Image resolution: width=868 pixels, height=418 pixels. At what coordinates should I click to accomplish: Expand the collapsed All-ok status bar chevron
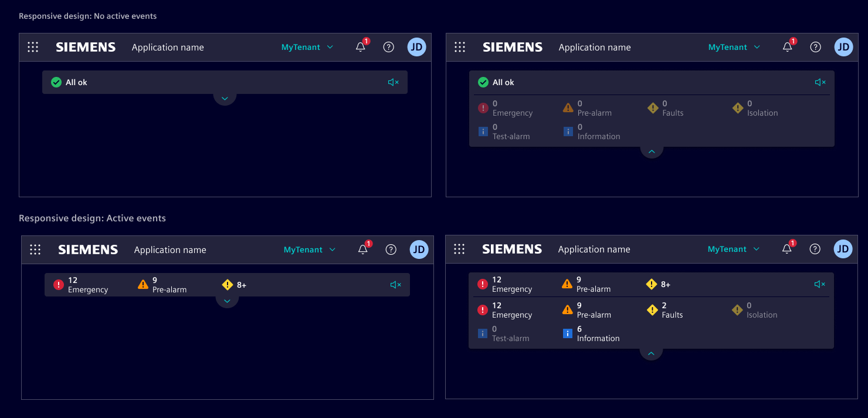(x=225, y=98)
